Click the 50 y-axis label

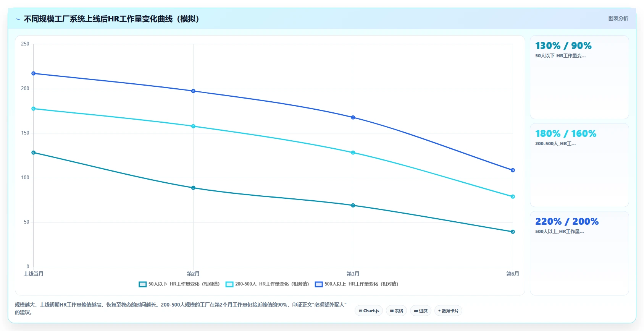click(26, 222)
